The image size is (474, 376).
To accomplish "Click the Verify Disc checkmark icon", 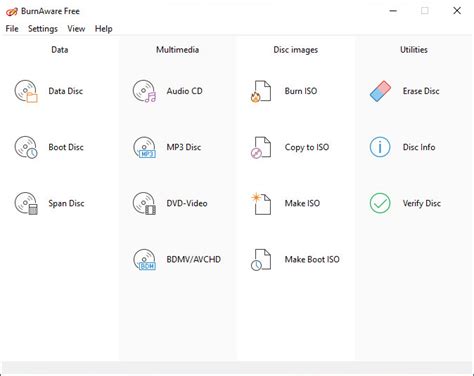I will (380, 203).
